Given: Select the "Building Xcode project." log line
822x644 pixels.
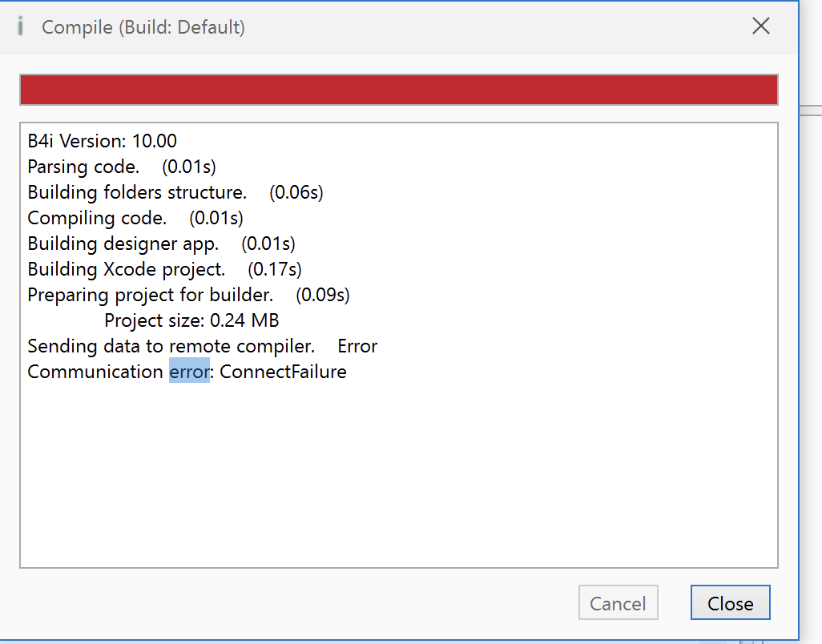Looking at the screenshot, I should coord(127,269).
